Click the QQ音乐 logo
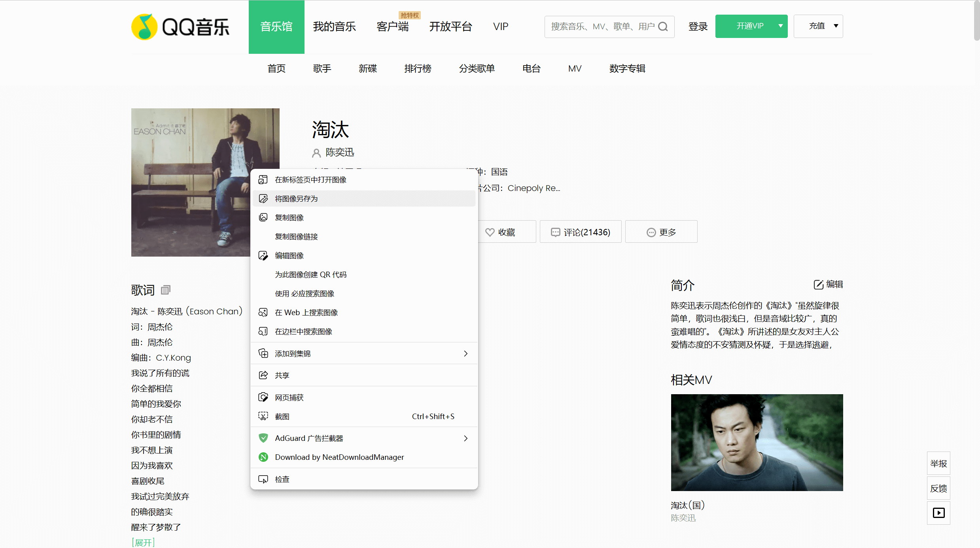 coord(180,27)
